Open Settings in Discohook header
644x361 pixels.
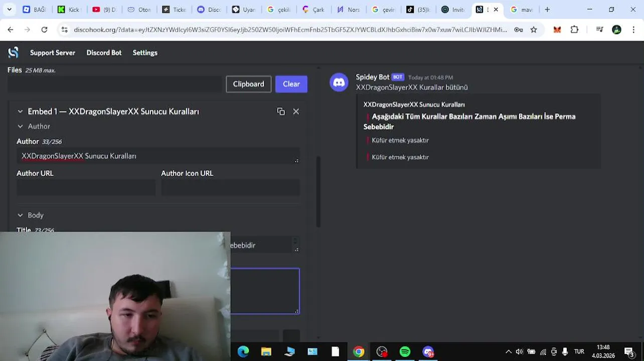pos(145,53)
